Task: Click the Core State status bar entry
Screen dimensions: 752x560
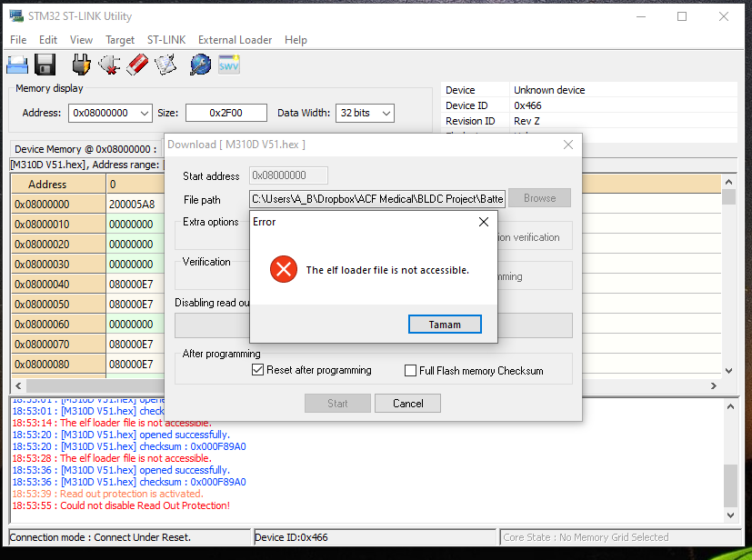Action: tap(620, 537)
